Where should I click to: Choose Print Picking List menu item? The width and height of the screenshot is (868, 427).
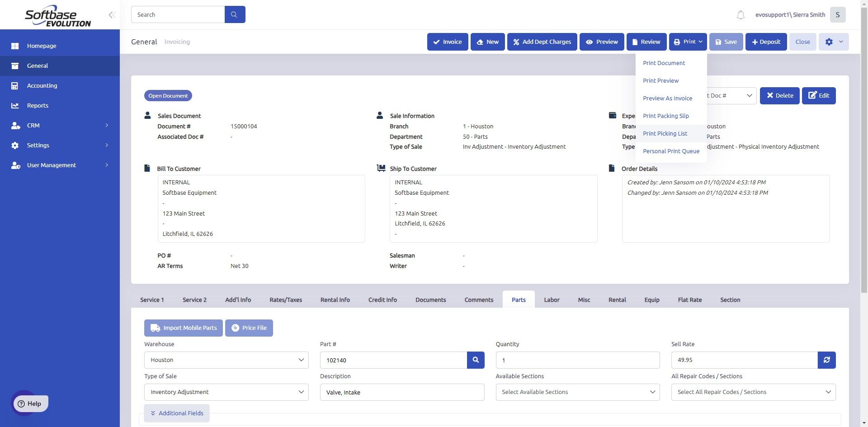pos(665,133)
